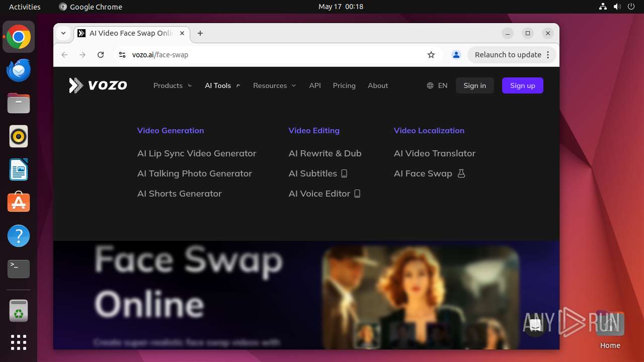Open the chat widget at bottom right
The height and width of the screenshot is (362, 644).
coord(535,325)
